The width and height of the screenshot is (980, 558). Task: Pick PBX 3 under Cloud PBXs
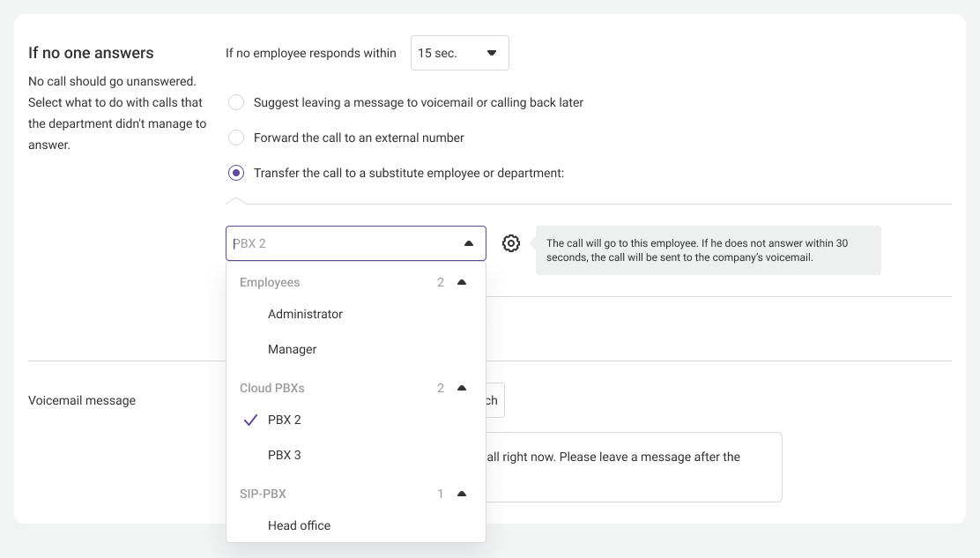click(x=285, y=455)
